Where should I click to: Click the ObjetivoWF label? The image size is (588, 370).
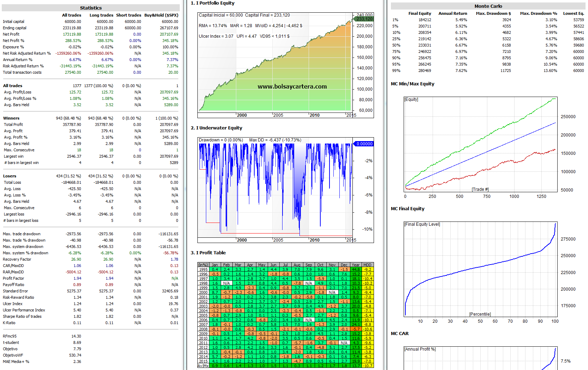[13, 355]
